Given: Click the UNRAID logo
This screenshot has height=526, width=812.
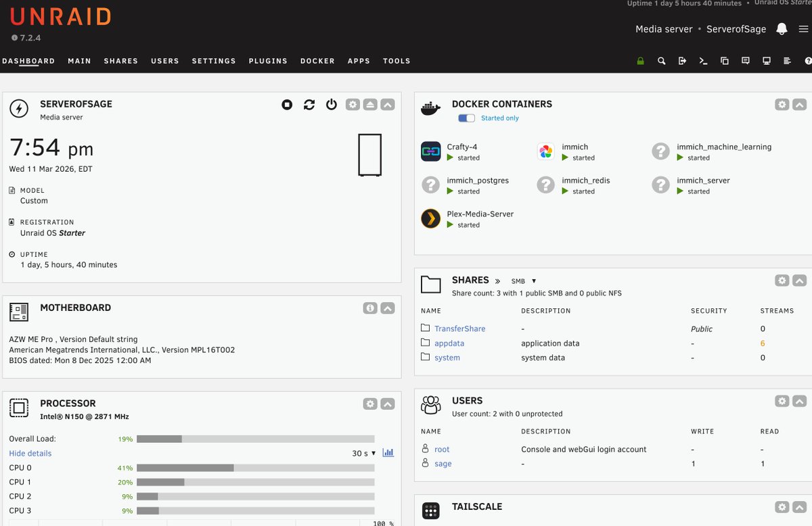Looking at the screenshot, I should coord(60,17).
